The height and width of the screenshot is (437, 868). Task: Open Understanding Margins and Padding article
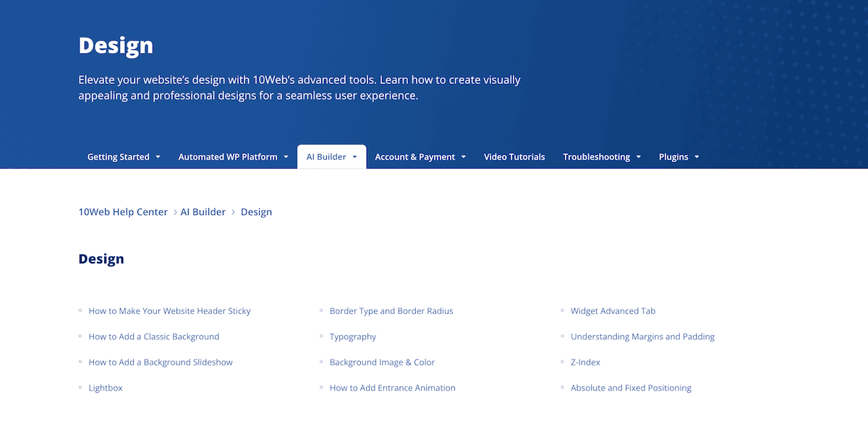pos(642,336)
